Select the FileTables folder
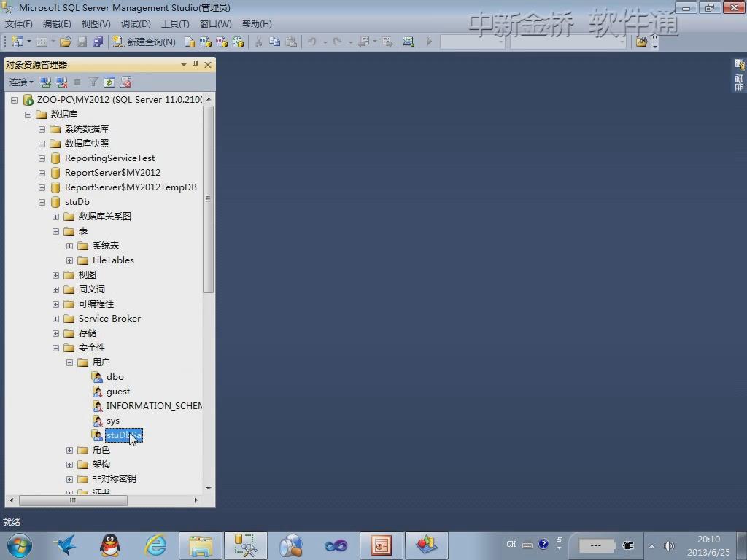This screenshot has height=560, width=747. click(x=113, y=260)
